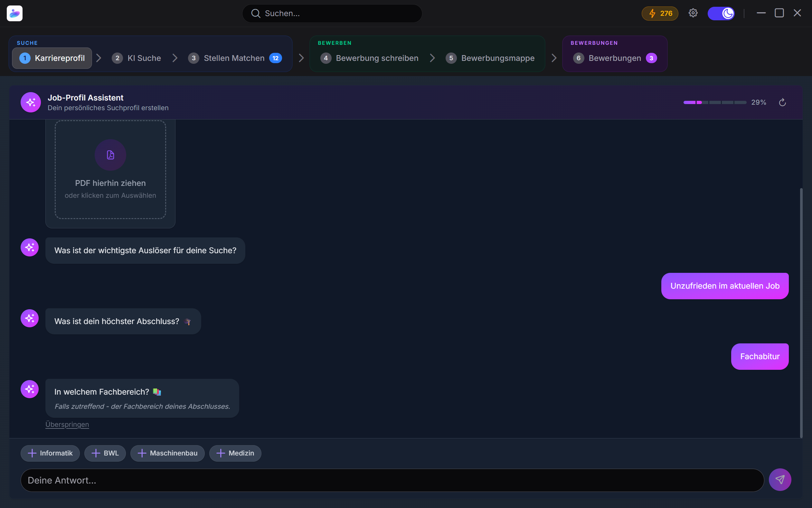The height and width of the screenshot is (508, 812).
Task: Go to KI Suche step
Action: click(x=136, y=58)
